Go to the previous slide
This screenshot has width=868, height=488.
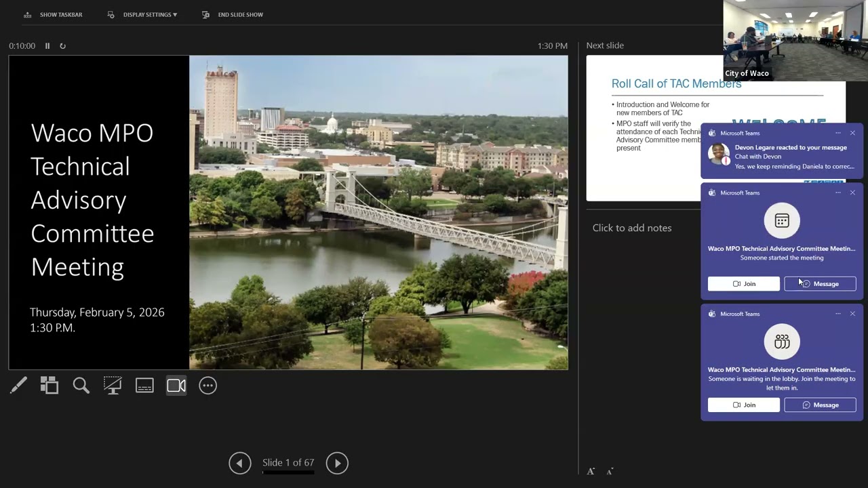click(x=239, y=463)
